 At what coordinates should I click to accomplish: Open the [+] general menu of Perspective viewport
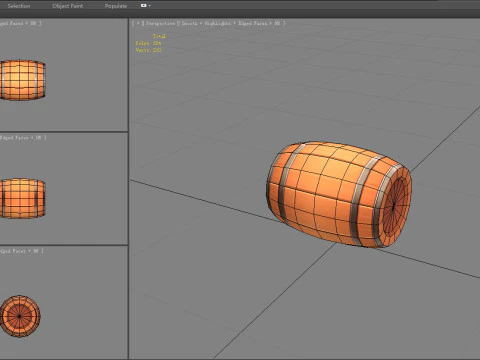137,23
